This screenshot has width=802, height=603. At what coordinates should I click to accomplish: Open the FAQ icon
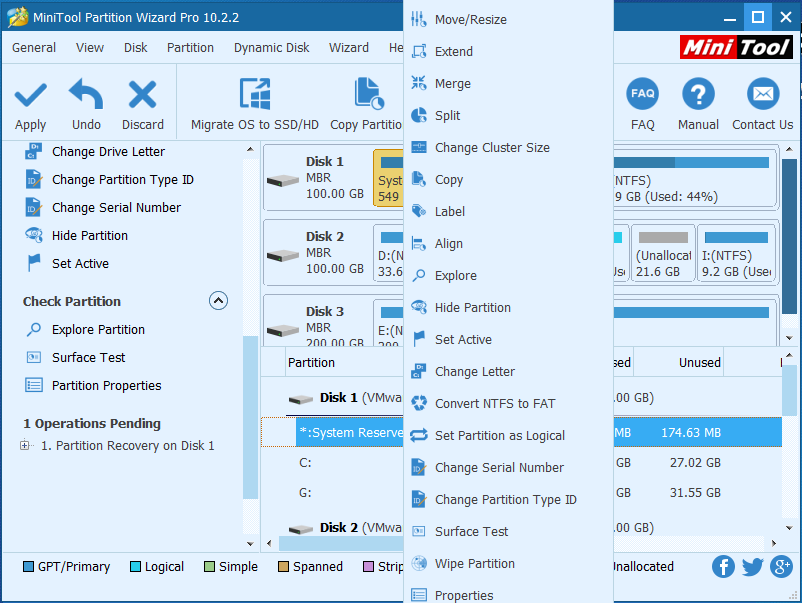point(642,94)
